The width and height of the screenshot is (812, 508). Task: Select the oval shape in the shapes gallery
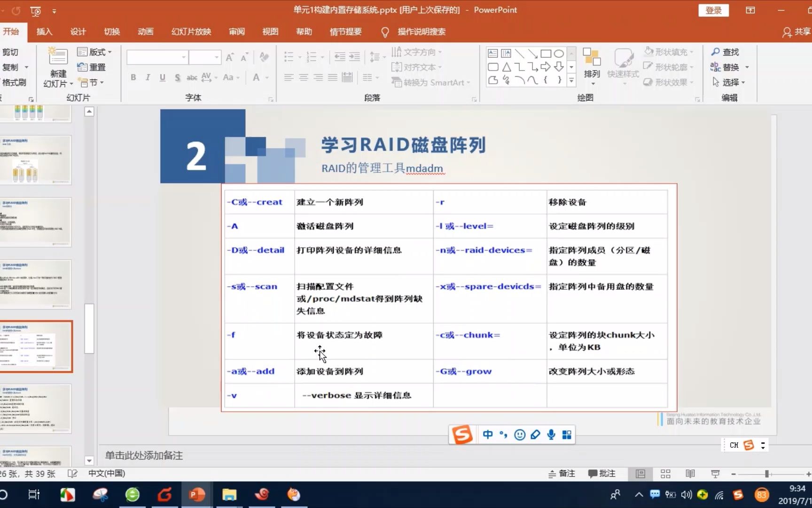coord(559,54)
